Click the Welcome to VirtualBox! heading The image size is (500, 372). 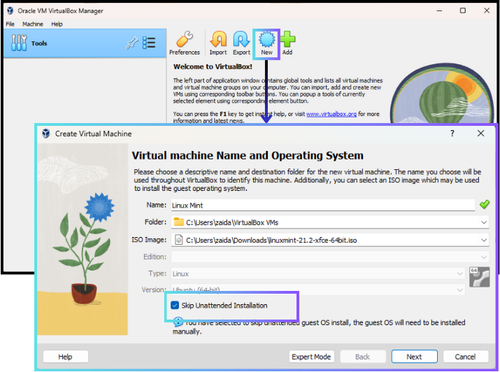click(x=213, y=67)
